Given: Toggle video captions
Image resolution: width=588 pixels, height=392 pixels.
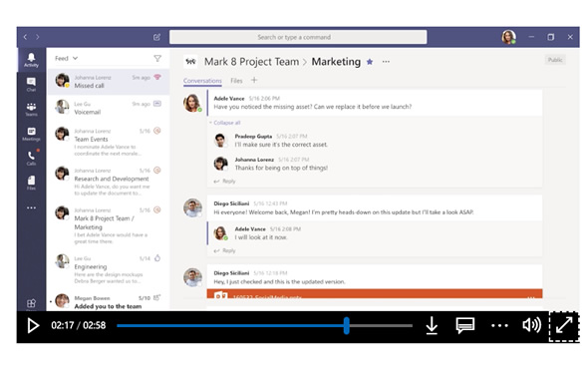Looking at the screenshot, I should pyautogui.click(x=465, y=325).
